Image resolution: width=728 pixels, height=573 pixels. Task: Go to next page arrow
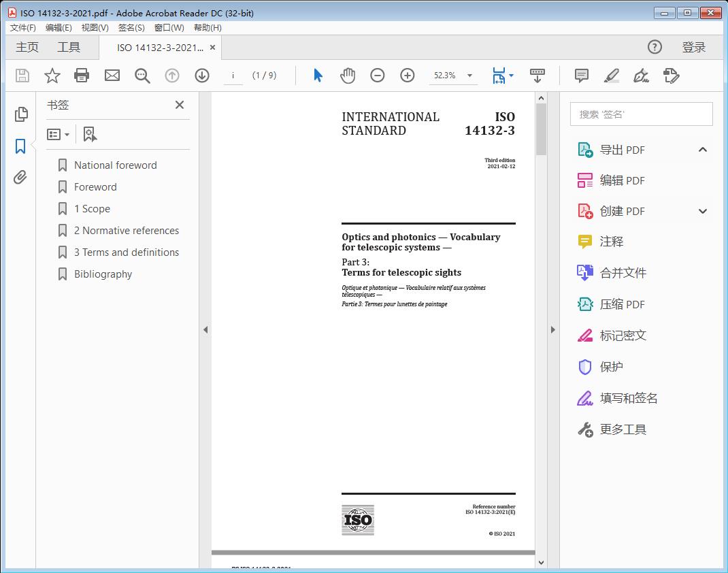click(x=202, y=76)
